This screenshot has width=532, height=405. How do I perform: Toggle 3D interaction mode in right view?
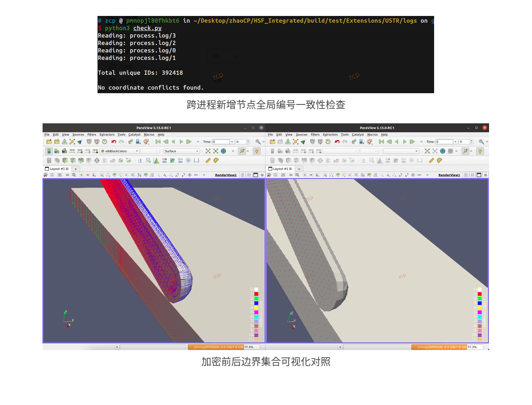291,175
